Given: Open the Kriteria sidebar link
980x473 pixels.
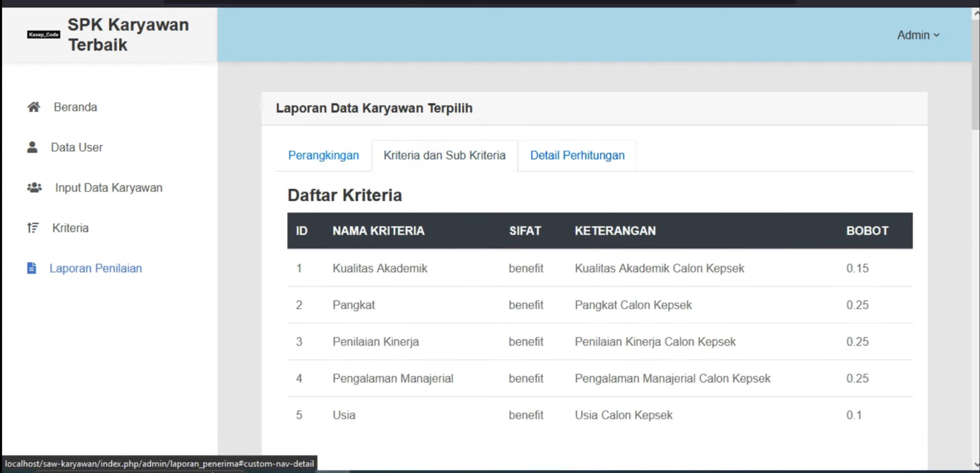Looking at the screenshot, I should 70,228.
